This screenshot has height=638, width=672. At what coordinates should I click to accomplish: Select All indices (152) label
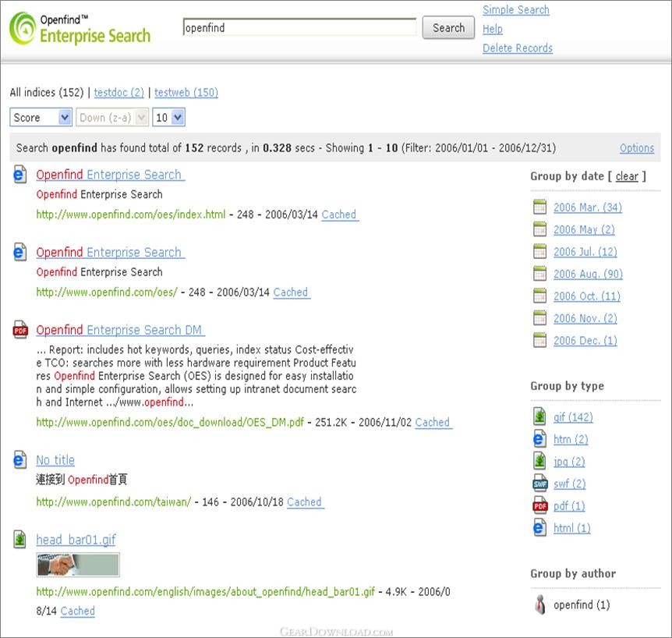click(x=47, y=92)
